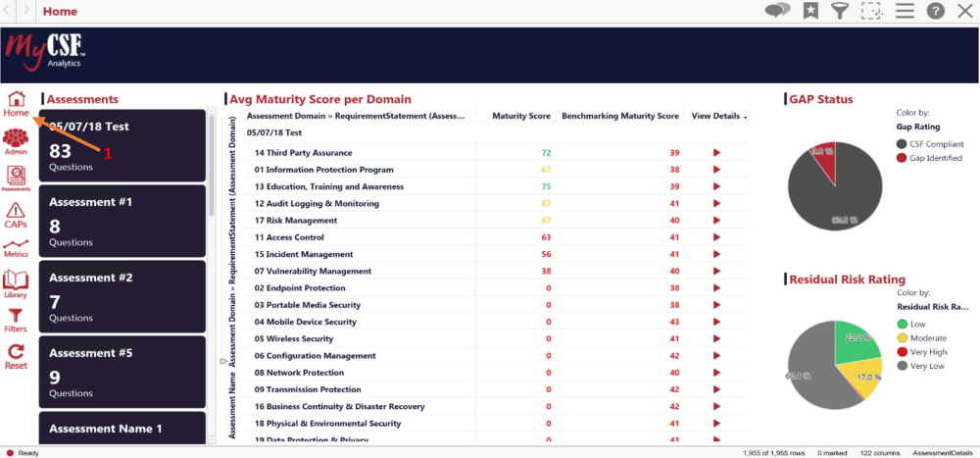Sort by Benchmarking Maturity Score header
Screen dimensions: 980x458
pos(620,116)
